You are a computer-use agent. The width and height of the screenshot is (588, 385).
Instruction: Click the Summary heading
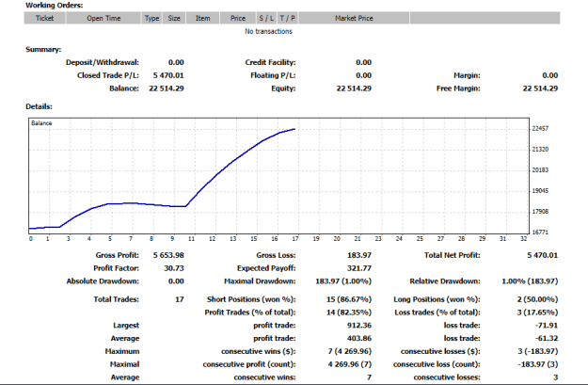pyautogui.click(x=43, y=50)
